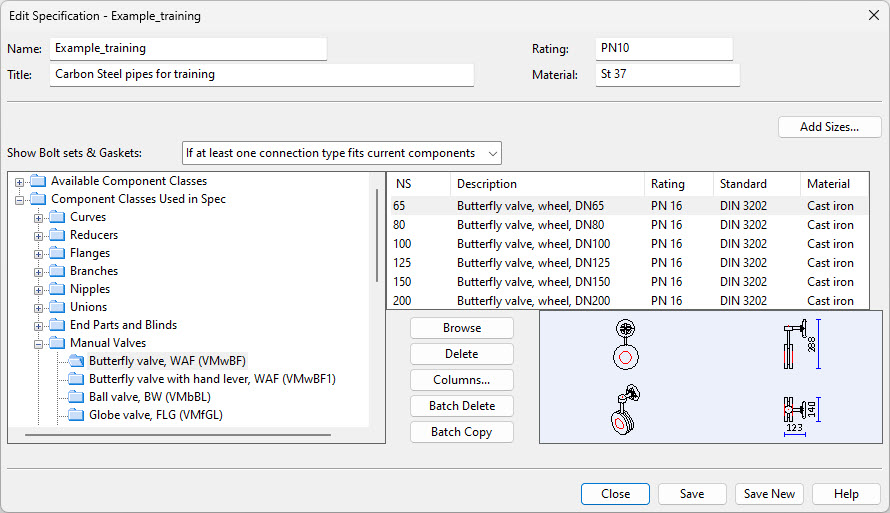Click the Ball valve, BW folder icon

[76, 397]
